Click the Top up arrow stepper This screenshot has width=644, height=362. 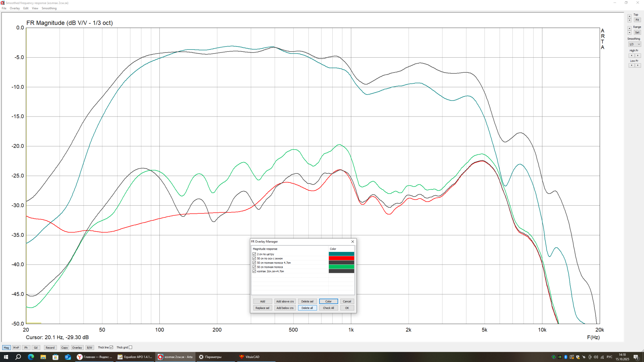(x=630, y=16)
